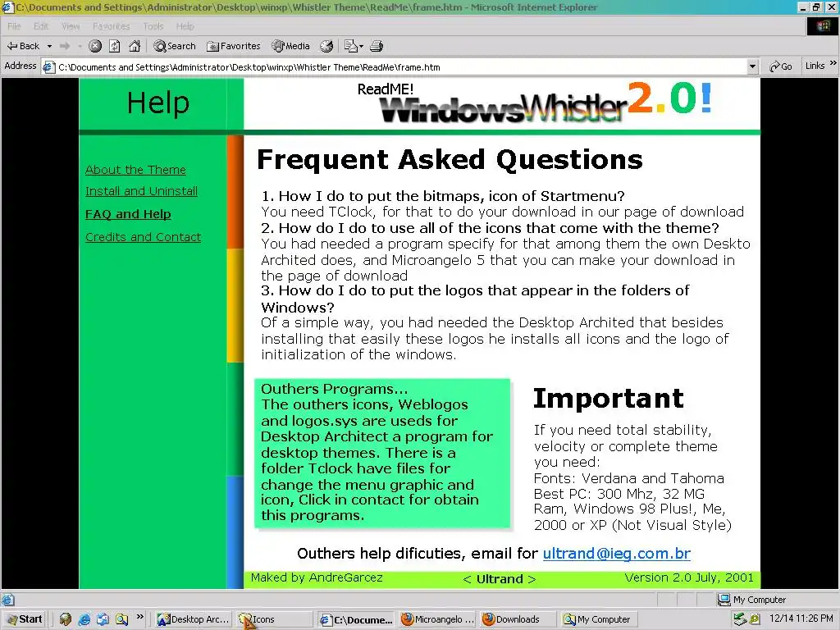Click the Stop loading icon

95,46
